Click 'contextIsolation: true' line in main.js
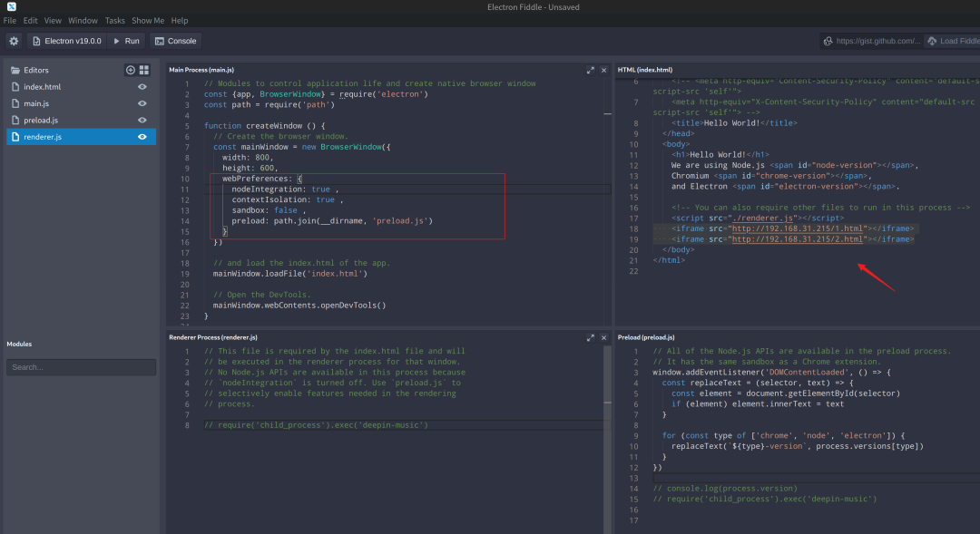Viewport: 980px width, 534px height. (x=287, y=199)
